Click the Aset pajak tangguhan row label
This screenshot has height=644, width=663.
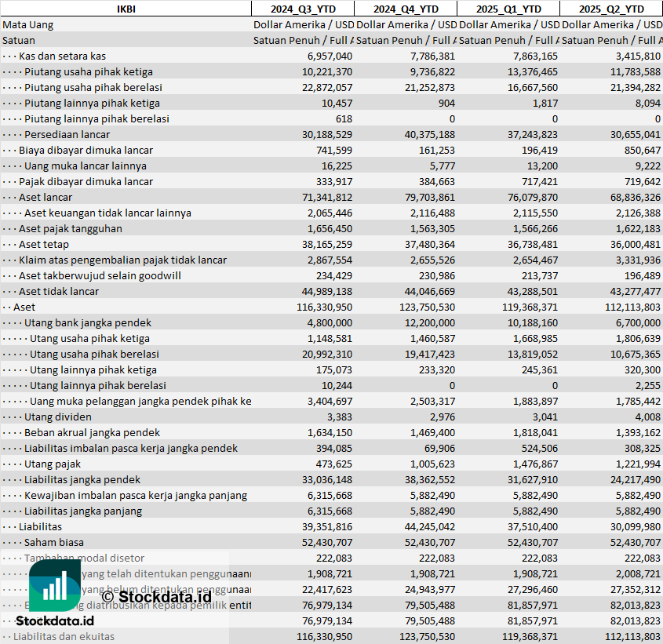(x=70, y=228)
